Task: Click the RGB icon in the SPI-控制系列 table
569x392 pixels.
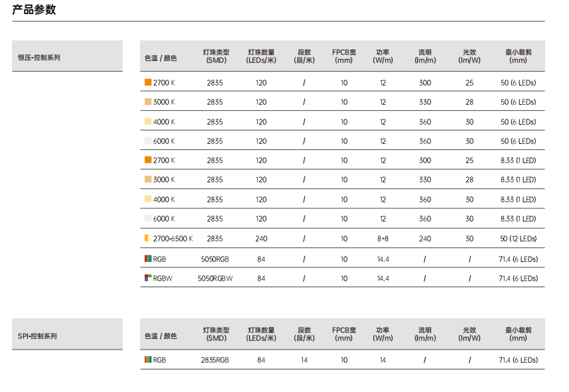Action: pos(148,359)
